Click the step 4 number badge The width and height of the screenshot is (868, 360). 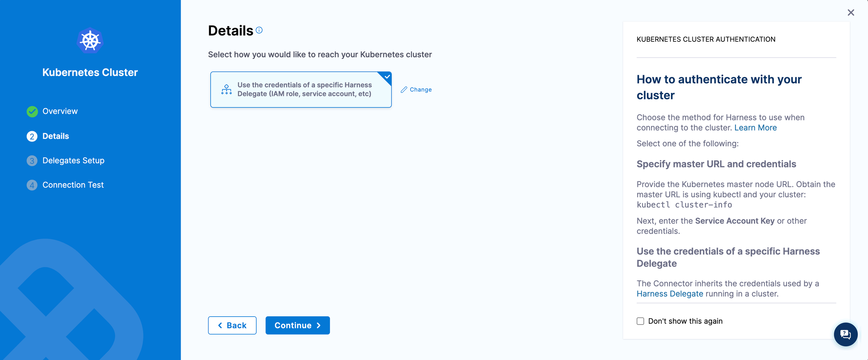32,185
